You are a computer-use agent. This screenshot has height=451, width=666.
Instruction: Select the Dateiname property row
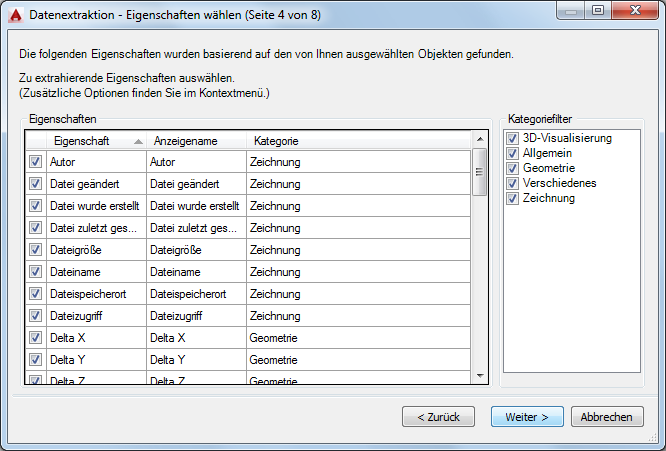[95, 272]
